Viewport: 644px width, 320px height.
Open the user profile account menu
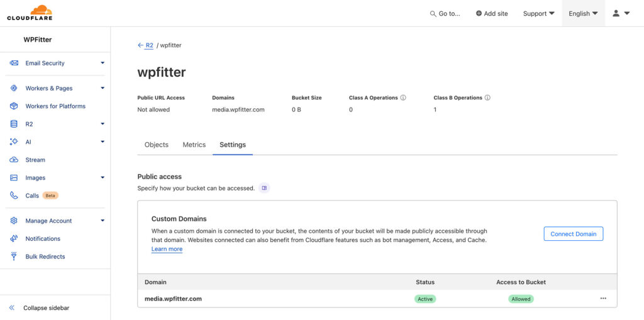[x=621, y=13]
